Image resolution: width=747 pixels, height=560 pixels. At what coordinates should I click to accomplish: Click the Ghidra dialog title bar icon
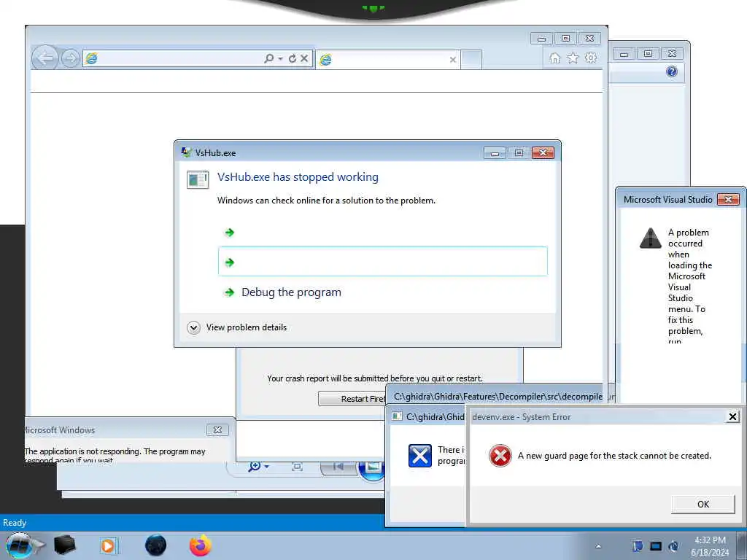(396, 416)
